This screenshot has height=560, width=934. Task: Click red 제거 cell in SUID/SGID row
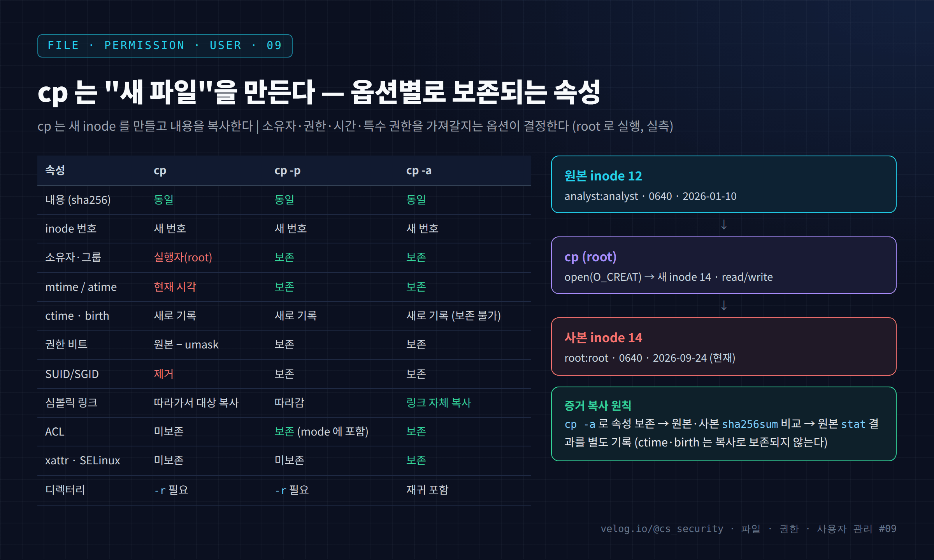click(163, 374)
